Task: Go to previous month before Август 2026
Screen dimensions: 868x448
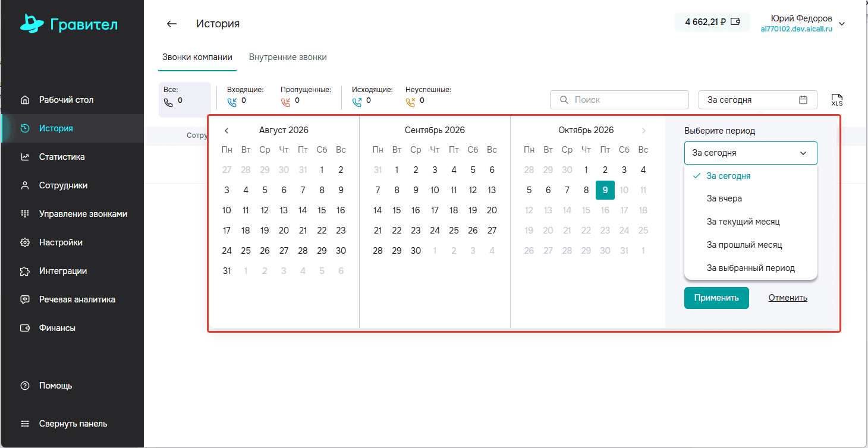Action: tap(227, 131)
